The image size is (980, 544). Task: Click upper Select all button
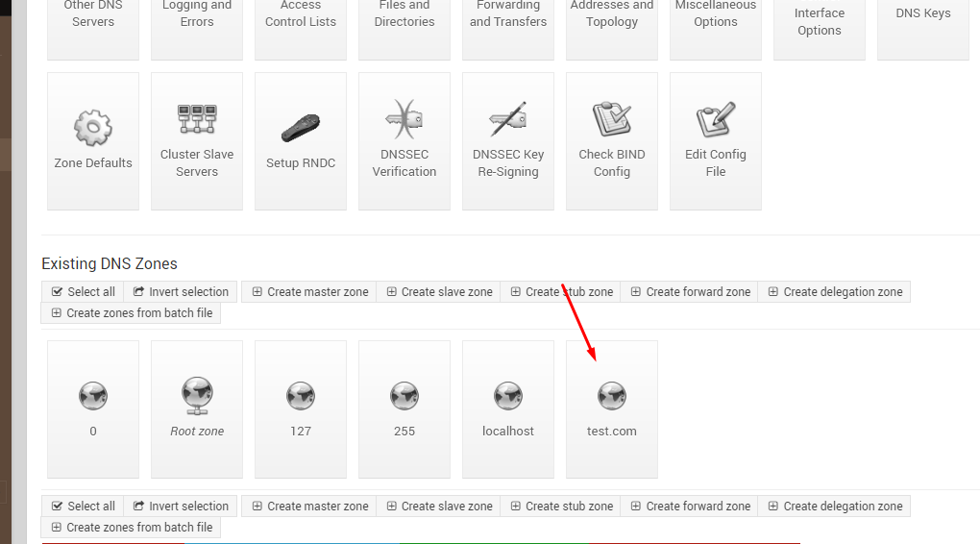tap(84, 292)
